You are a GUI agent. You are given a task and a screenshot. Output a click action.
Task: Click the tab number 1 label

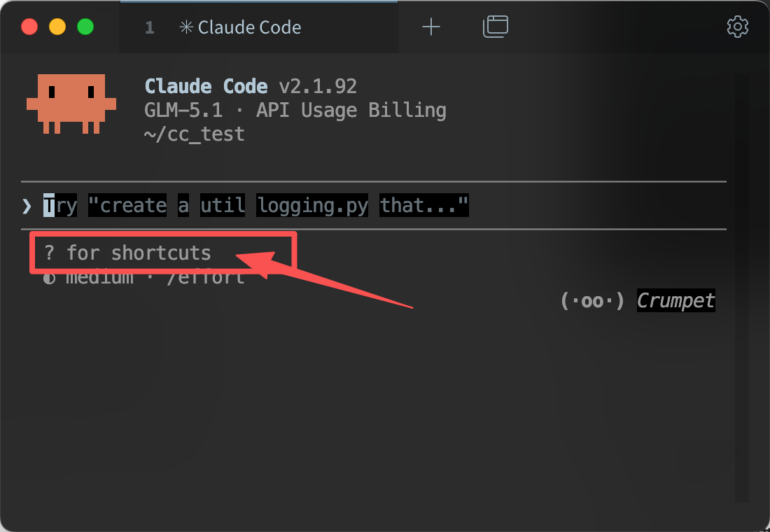click(150, 27)
